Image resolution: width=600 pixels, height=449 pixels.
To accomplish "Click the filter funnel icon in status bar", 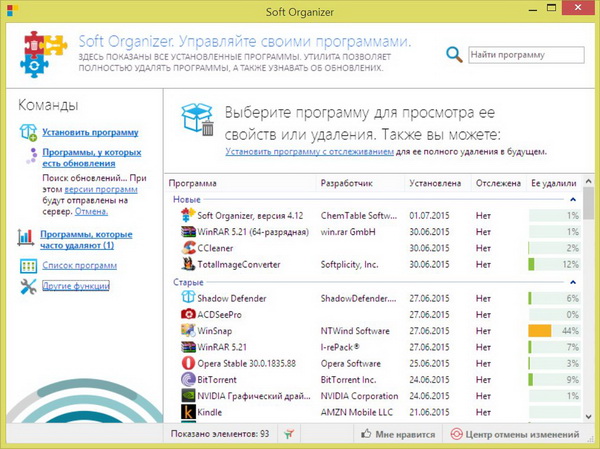I will 289,435.
